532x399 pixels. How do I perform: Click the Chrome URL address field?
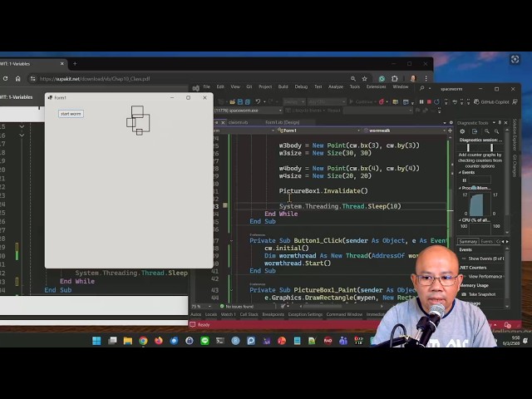(190, 79)
